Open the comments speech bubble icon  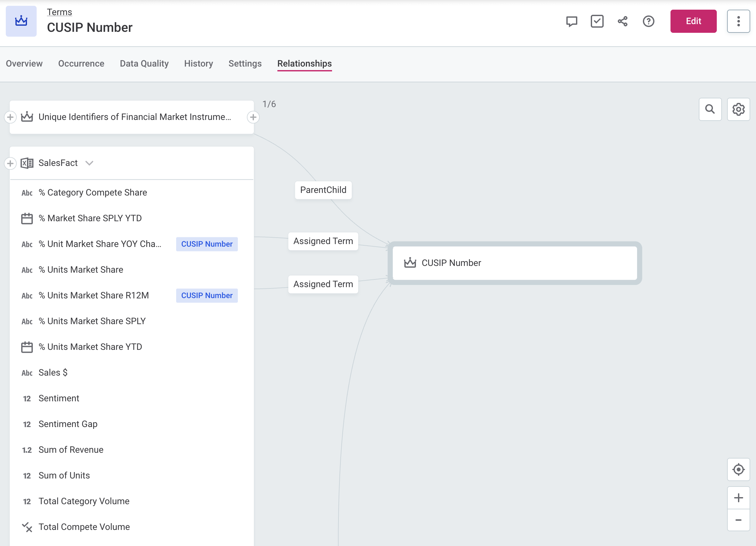571,21
